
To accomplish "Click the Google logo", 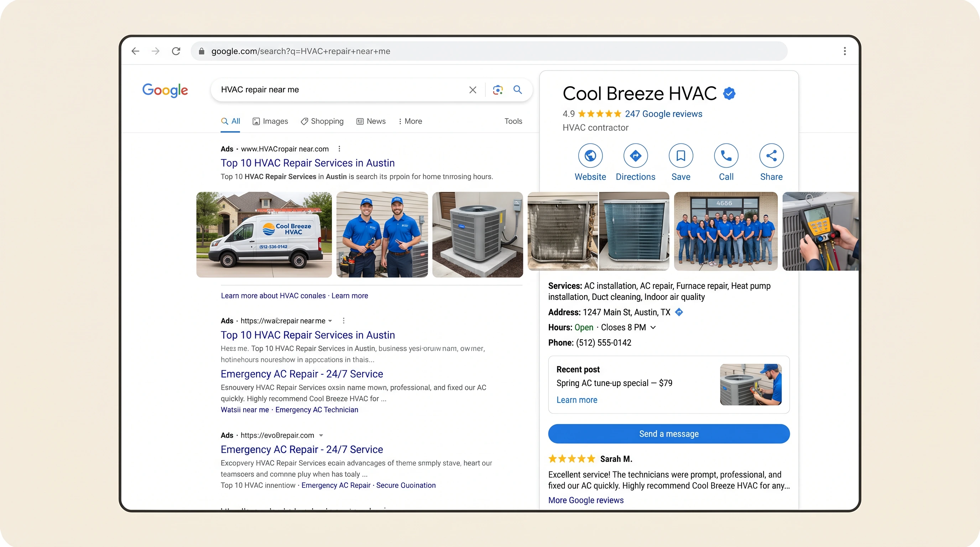I will pos(165,90).
